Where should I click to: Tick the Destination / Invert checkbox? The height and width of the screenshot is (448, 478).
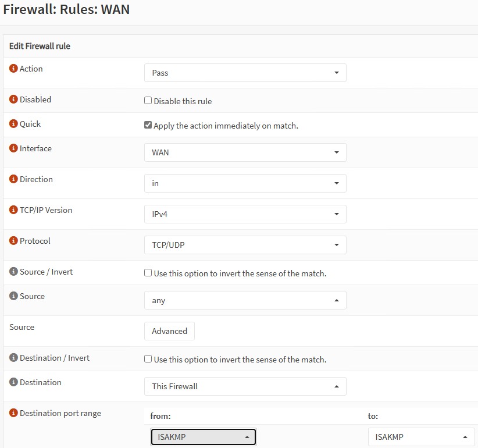[x=148, y=359]
